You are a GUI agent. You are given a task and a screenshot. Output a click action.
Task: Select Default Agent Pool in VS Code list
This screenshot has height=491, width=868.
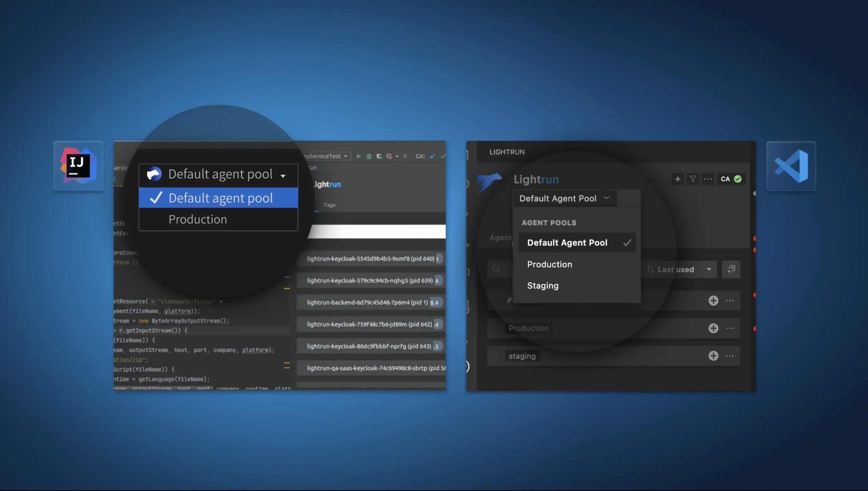577,243
